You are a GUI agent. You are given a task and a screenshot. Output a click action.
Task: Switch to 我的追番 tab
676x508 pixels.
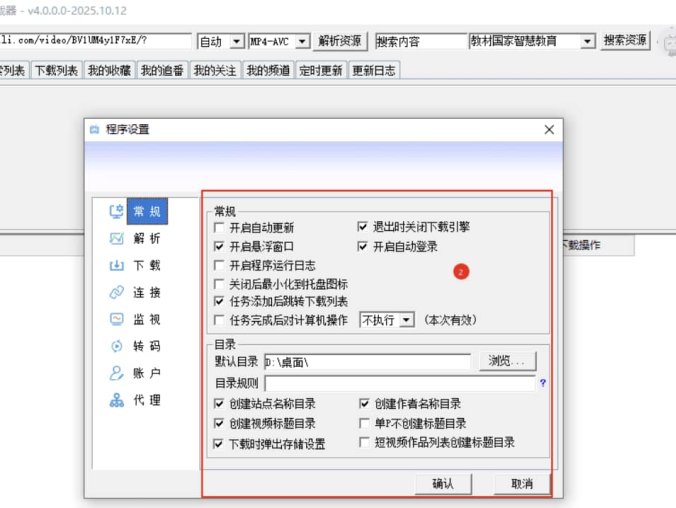click(162, 70)
